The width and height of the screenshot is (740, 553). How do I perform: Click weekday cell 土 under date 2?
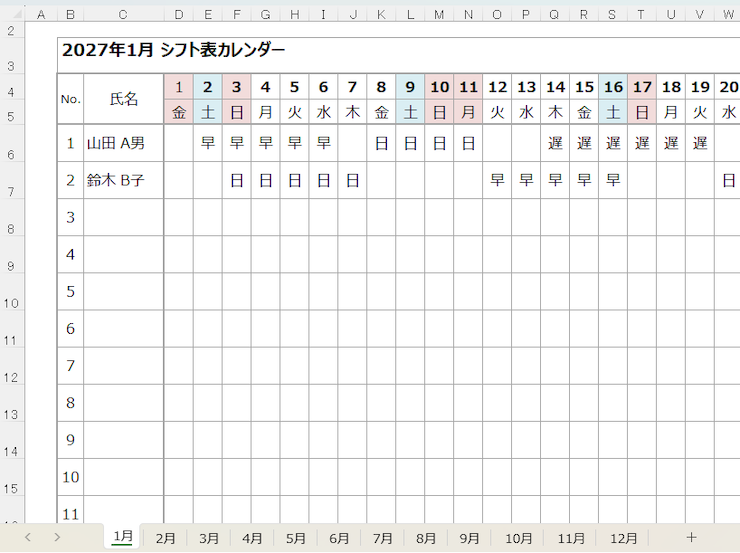(x=208, y=112)
